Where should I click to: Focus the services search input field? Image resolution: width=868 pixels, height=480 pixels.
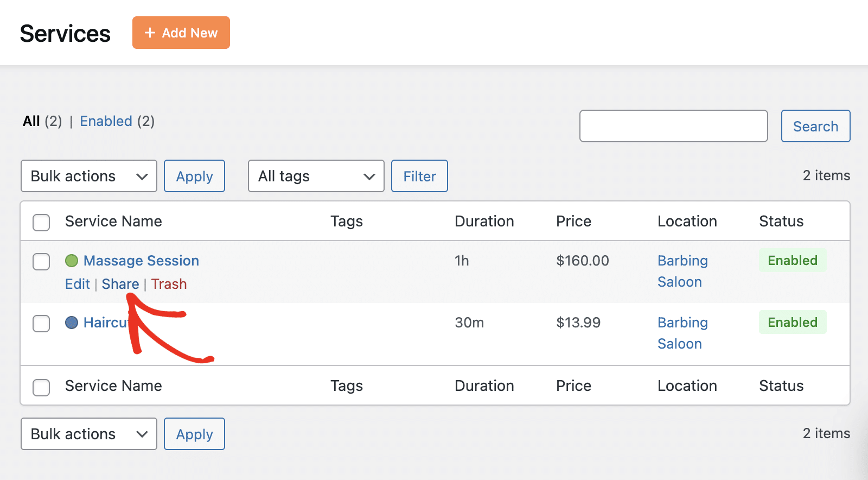(x=673, y=126)
